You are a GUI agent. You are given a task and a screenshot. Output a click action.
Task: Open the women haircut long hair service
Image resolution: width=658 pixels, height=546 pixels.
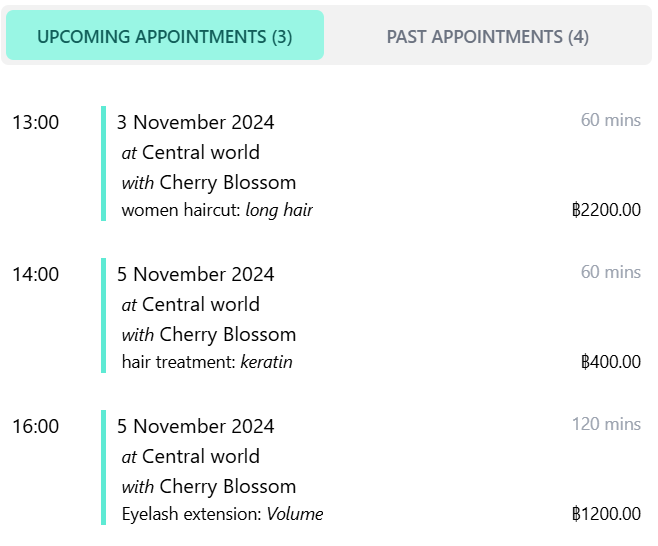(x=217, y=210)
